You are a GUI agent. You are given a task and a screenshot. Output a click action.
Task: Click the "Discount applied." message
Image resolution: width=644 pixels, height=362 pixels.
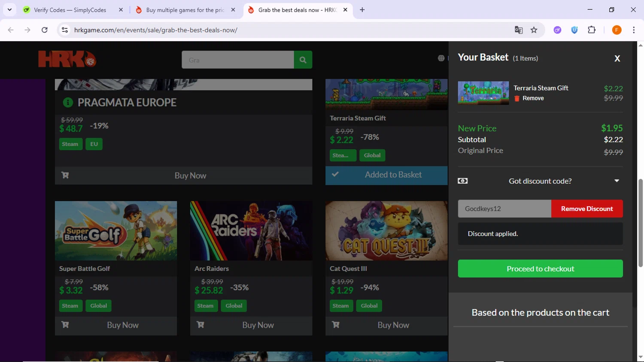493,234
